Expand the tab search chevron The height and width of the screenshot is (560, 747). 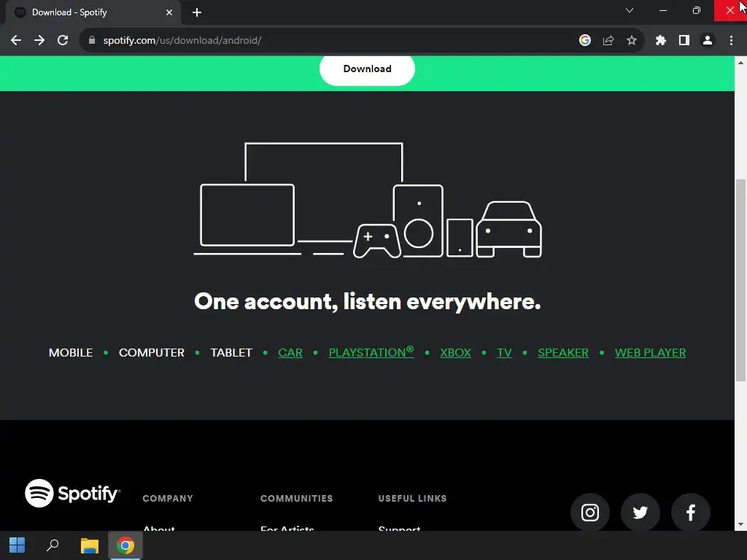click(x=630, y=10)
